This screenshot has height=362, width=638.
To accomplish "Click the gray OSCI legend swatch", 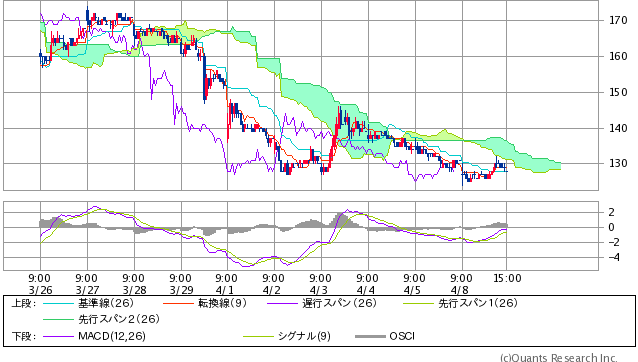I will (370, 336).
